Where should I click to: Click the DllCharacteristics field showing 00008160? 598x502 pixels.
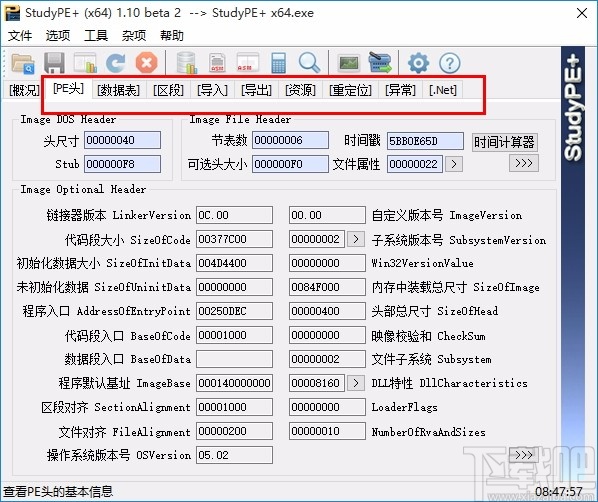point(317,383)
